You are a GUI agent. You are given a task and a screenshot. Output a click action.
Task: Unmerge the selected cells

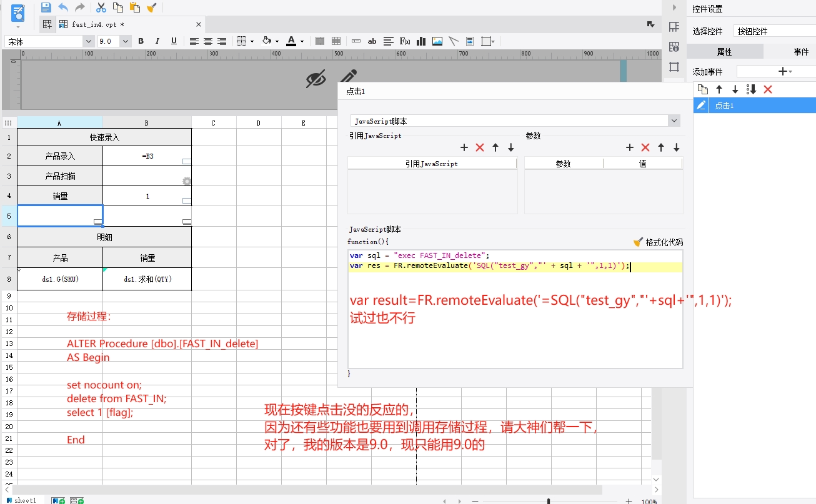[336, 41]
